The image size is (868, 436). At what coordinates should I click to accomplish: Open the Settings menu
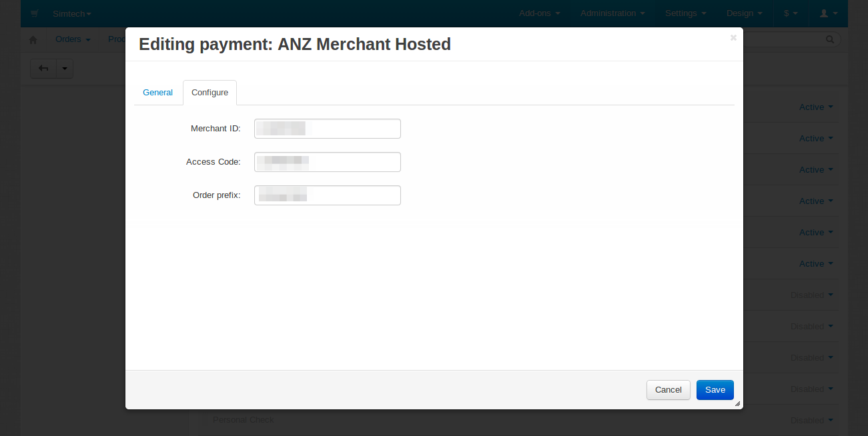click(686, 13)
